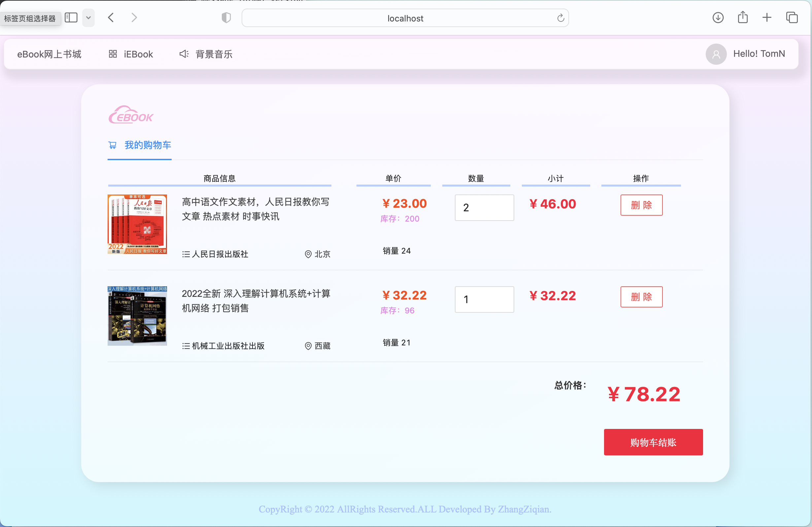This screenshot has width=812, height=527.
Task: Click eBook网上书城 site title
Action: tap(49, 54)
